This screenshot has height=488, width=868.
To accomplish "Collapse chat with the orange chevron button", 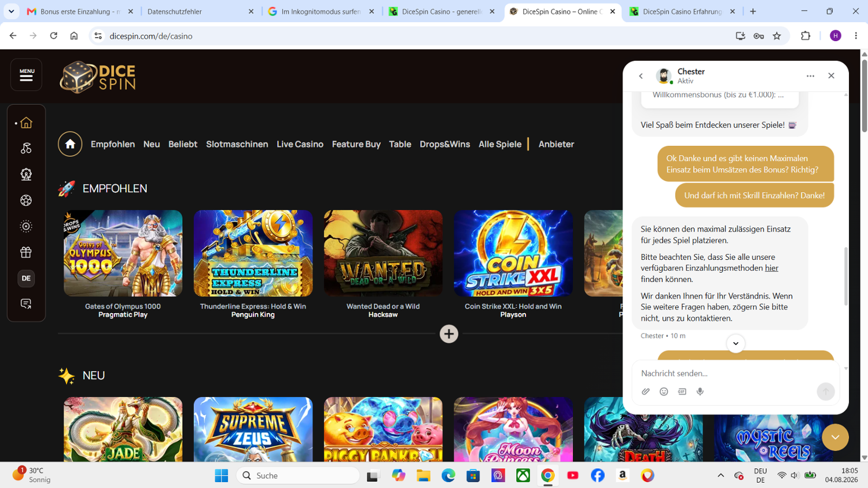I will click(x=835, y=438).
